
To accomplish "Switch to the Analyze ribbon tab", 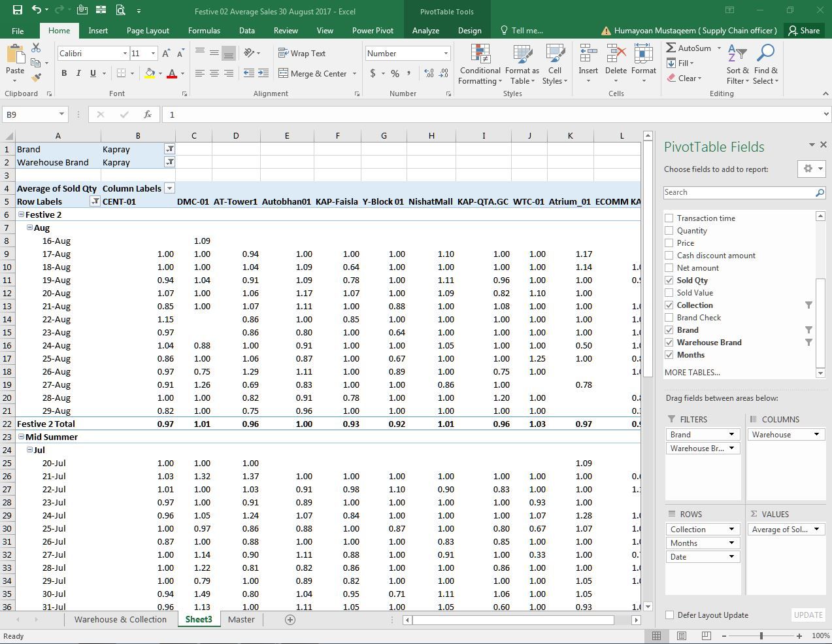I will [425, 30].
